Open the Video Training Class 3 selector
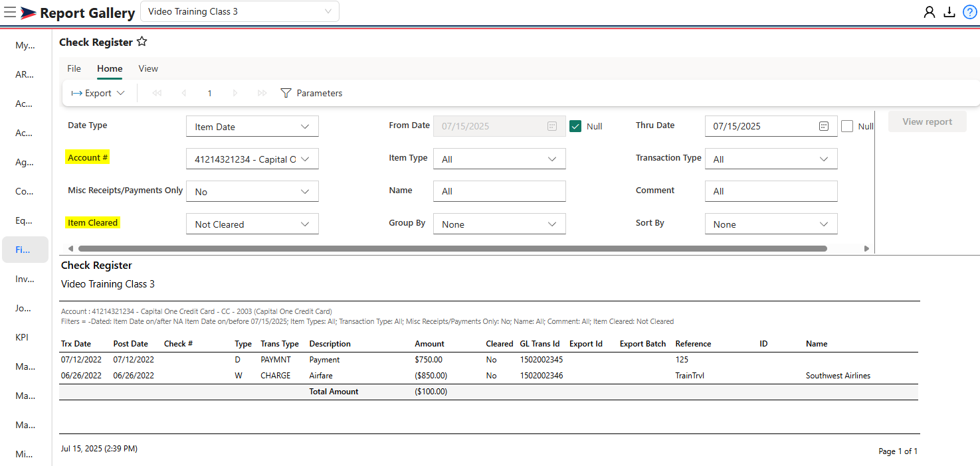The width and height of the screenshot is (980, 466). [x=240, y=11]
